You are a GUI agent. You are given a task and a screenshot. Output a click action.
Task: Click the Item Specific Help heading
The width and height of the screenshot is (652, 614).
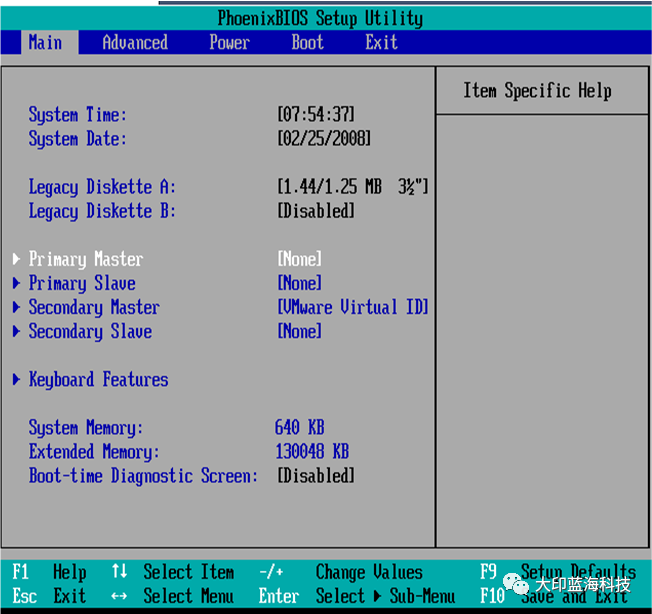click(537, 91)
